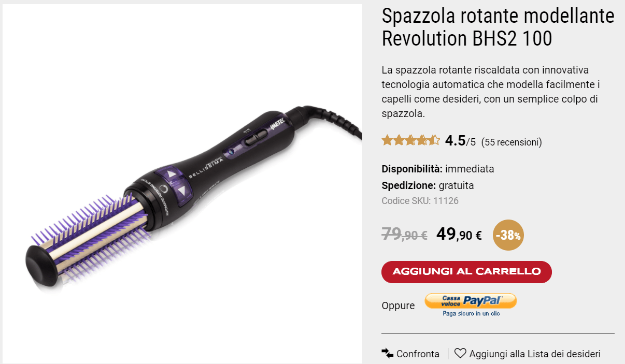Click the crossed-out price 79,90 €
Image resolution: width=625 pixels, height=364 pixels.
404,235
